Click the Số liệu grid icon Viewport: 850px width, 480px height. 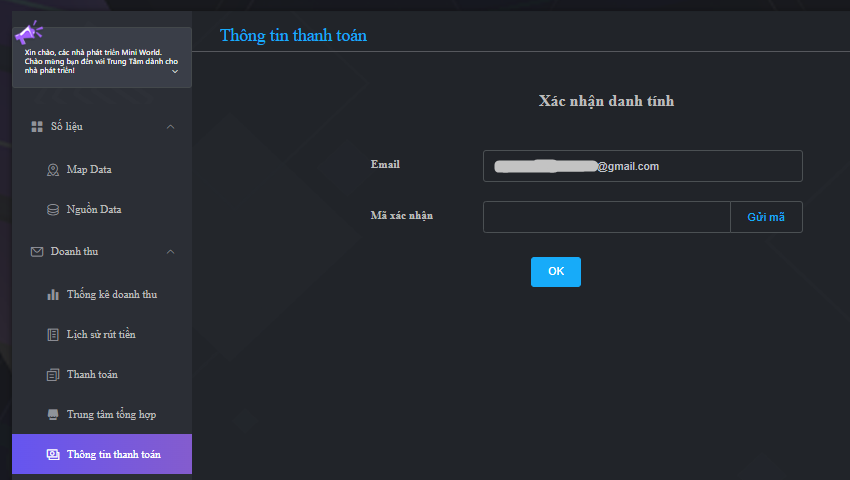(37, 127)
